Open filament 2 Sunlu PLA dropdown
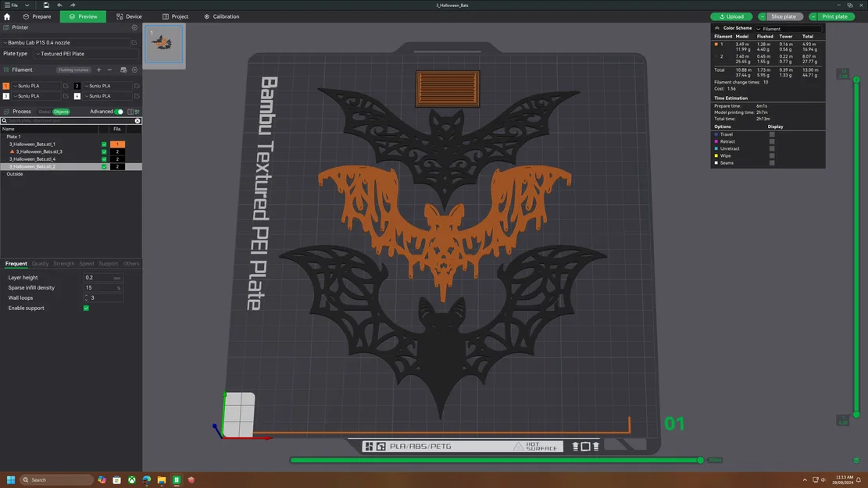Screen dimensions: 868x488 pyautogui.click(x=107, y=86)
